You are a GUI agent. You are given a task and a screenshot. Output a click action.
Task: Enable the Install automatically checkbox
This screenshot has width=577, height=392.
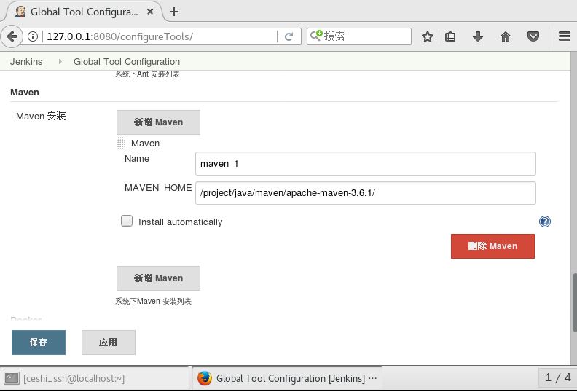click(127, 221)
